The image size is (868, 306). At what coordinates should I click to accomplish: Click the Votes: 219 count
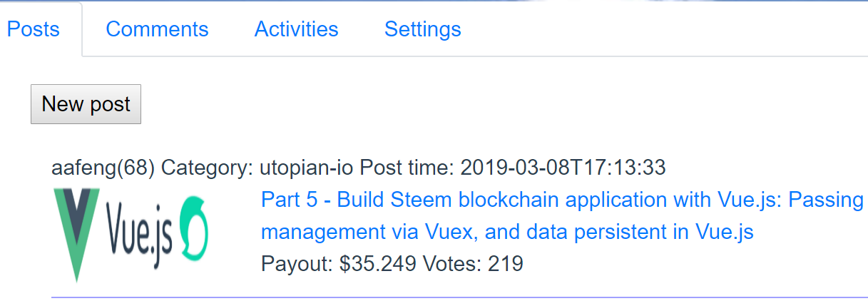click(x=473, y=264)
